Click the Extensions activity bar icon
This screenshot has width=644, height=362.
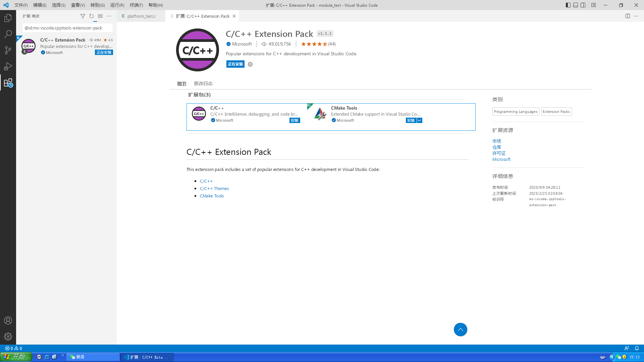8,83
